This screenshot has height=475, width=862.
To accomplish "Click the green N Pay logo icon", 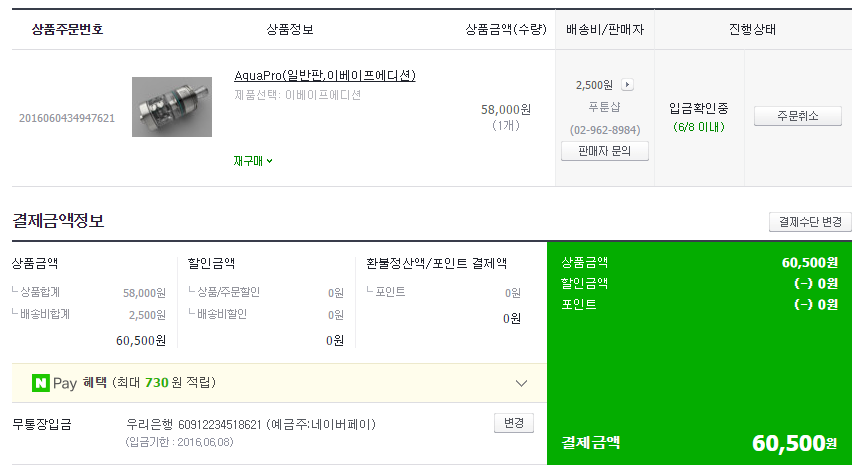I will (x=41, y=383).
